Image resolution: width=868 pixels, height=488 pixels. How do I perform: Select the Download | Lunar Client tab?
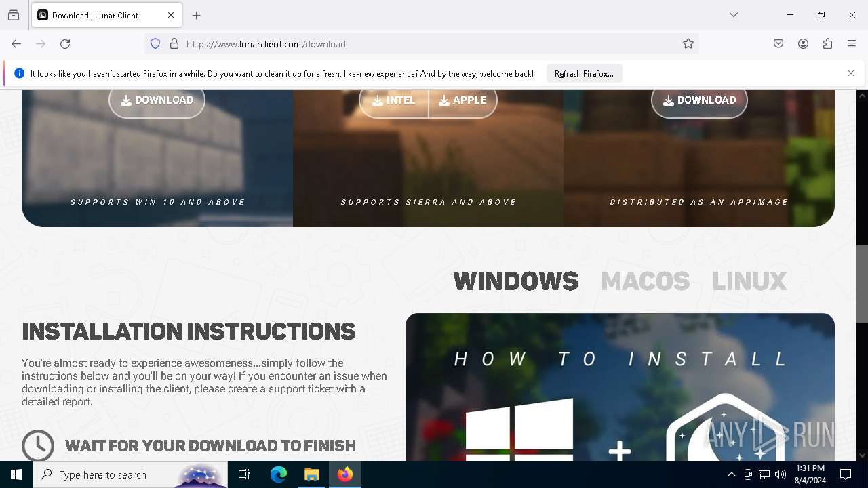[x=106, y=15]
